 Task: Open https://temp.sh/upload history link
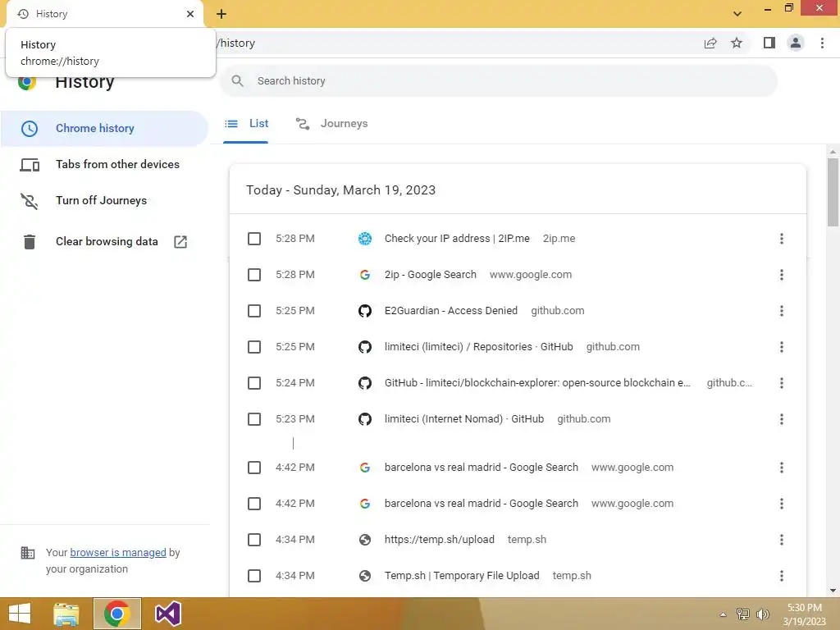pyautogui.click(x=440, y=540)
